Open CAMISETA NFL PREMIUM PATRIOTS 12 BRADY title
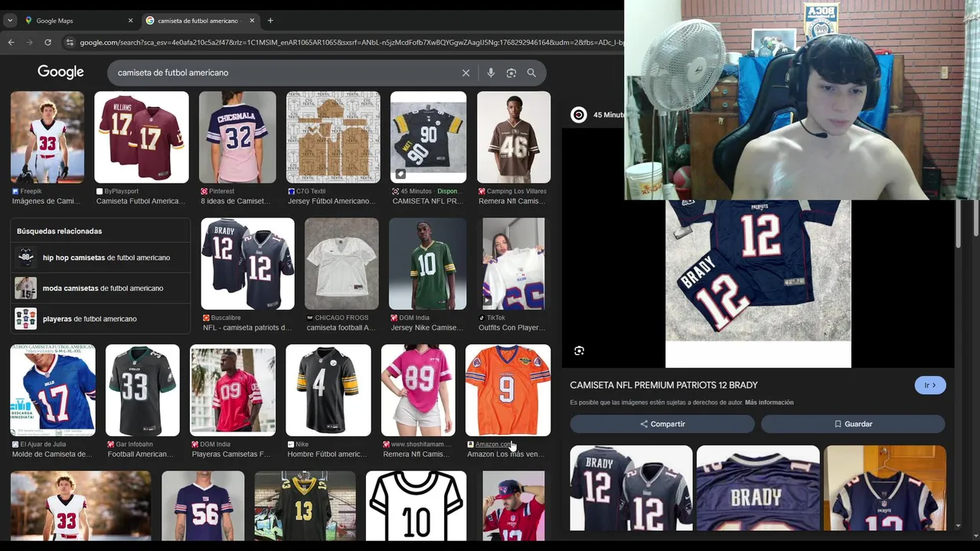The width and height of the screenshot is (980, 551). pyautogui.click(x=664, y=385)
